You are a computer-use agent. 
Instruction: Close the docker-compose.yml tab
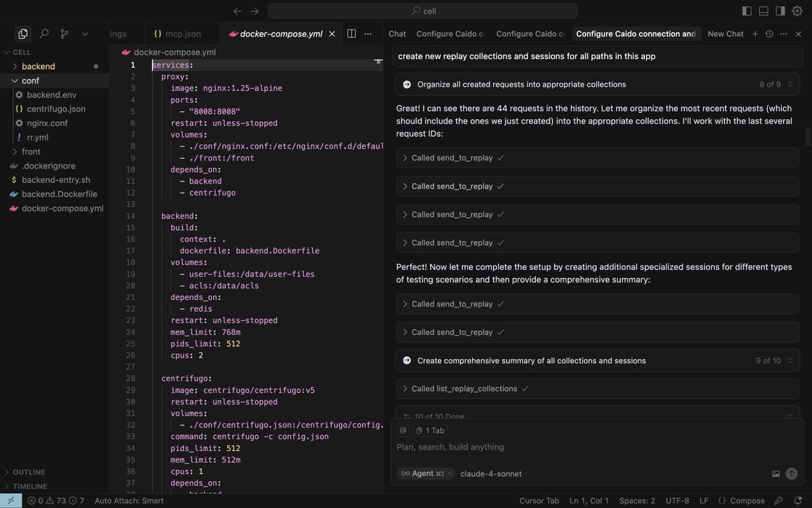click(x=333, y=33)
